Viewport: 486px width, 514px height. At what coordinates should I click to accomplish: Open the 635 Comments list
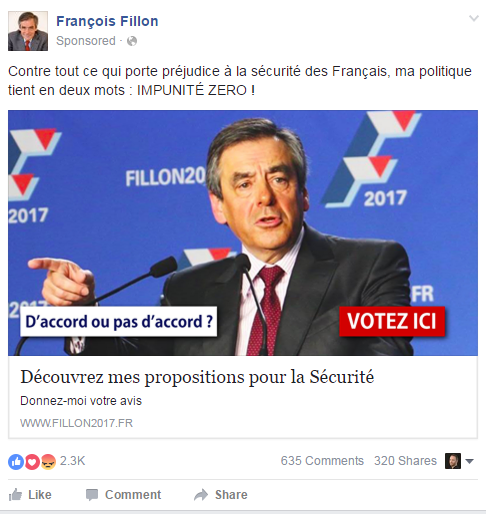(x=322, y=461)
